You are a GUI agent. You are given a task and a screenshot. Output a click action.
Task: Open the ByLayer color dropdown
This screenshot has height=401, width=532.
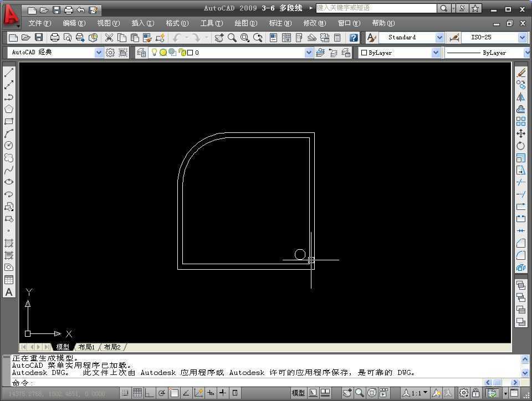coord(436,53)
